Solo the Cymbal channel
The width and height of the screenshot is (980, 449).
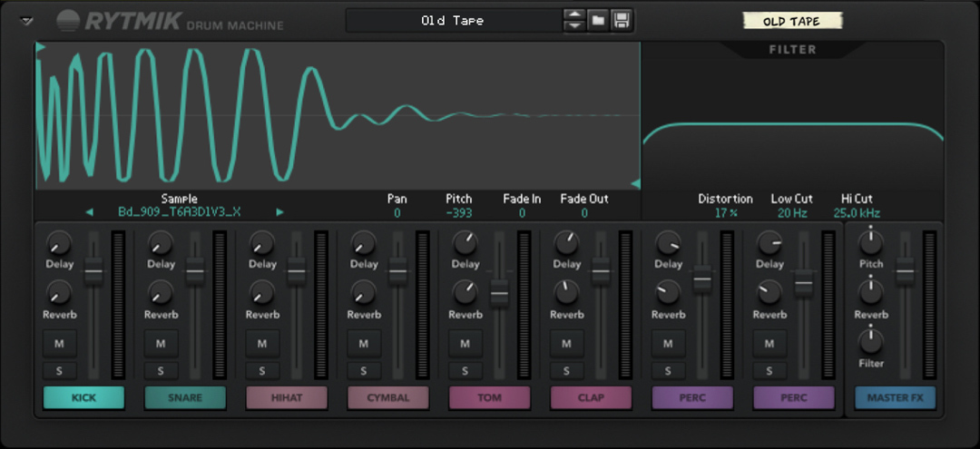tap(364, 370)
